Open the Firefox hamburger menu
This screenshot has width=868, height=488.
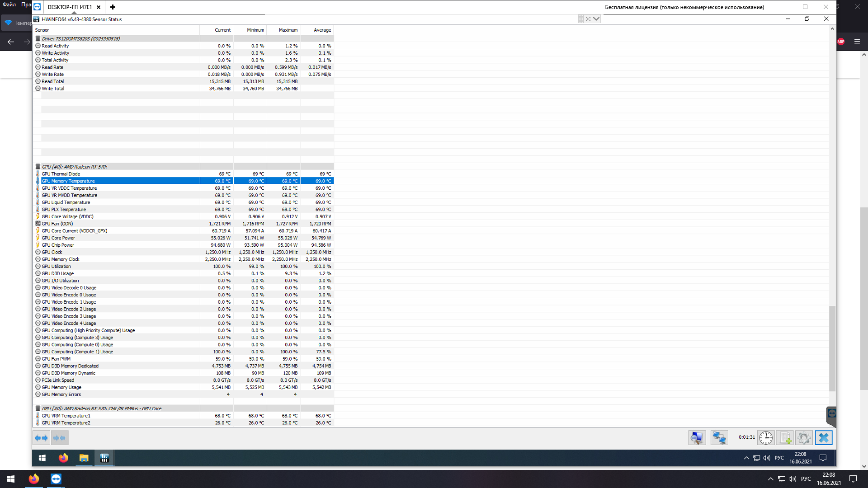tap(857, 42)
